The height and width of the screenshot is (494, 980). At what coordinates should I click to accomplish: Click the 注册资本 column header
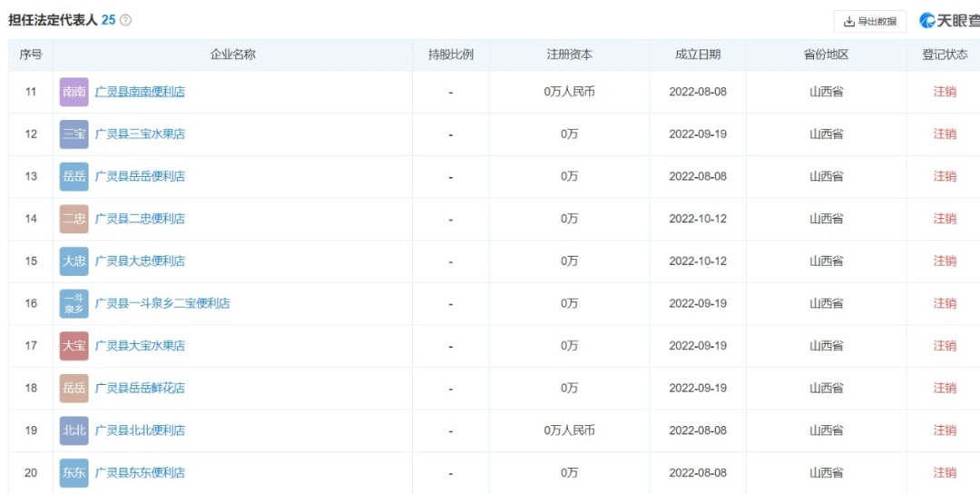tap(569, 54)
